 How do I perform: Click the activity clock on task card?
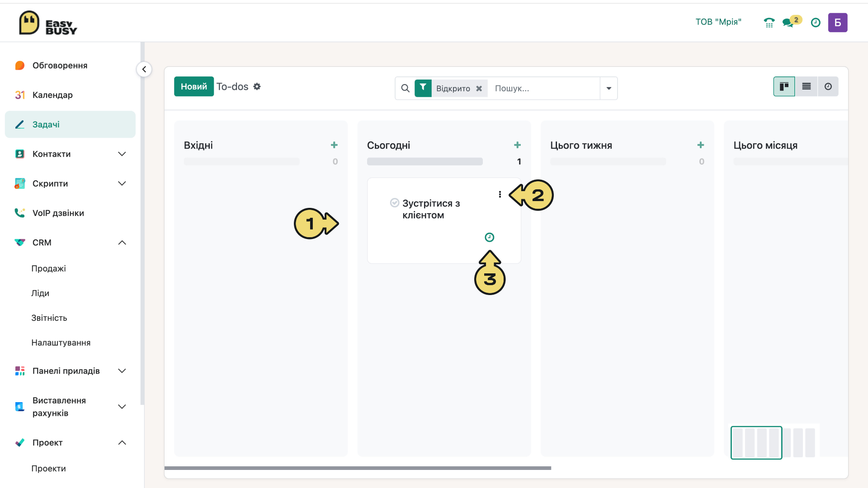tap(489, 237)
